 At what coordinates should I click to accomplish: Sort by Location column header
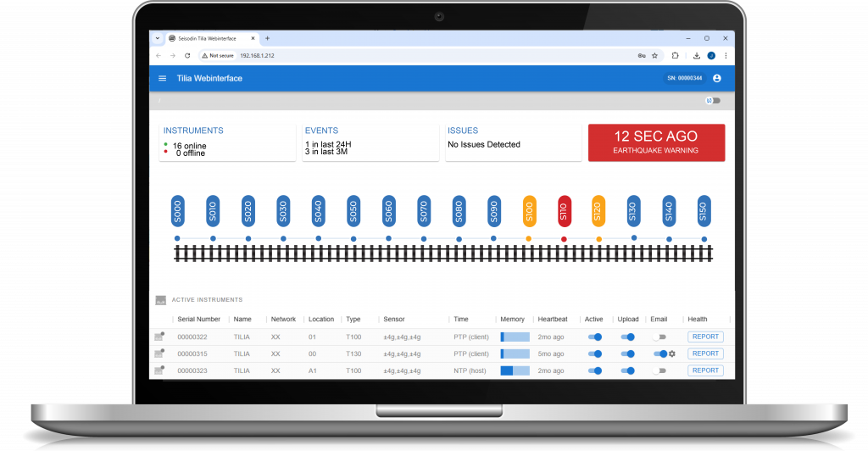point(321,320)
